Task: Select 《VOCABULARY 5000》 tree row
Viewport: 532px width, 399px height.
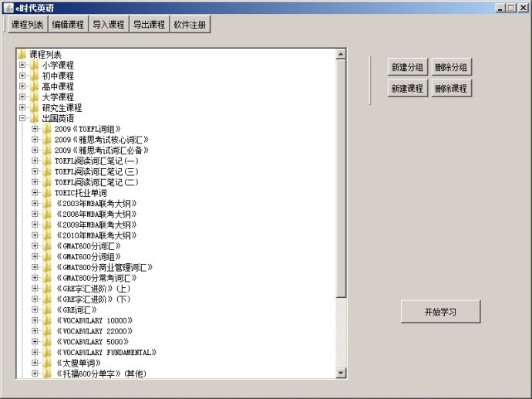Action: coord(93,342)
